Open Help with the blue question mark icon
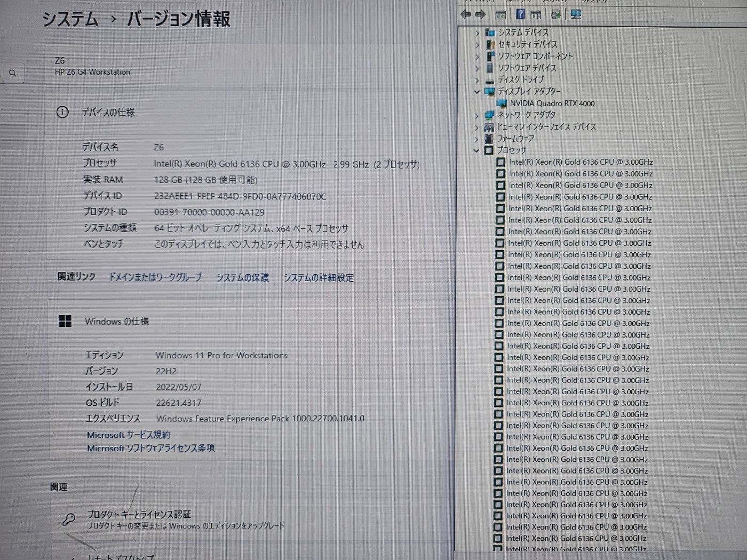Viewport: 747px width, 560px height. pos(520,14)
